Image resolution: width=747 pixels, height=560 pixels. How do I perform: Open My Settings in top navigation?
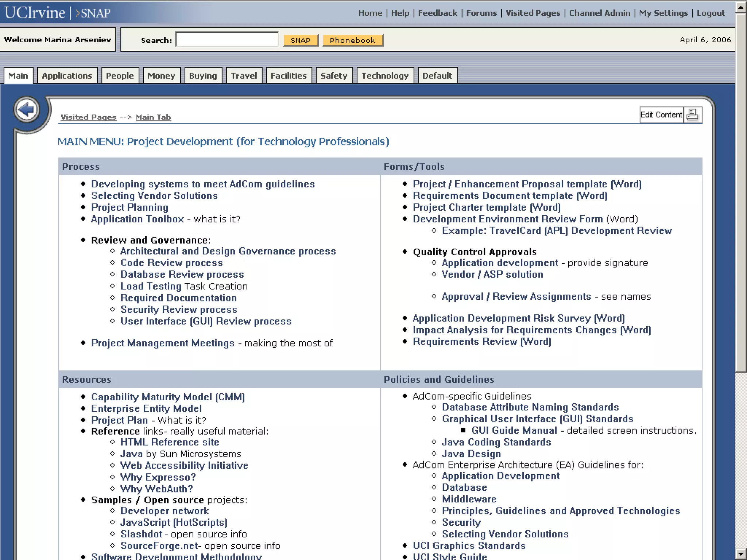(663, 13)
